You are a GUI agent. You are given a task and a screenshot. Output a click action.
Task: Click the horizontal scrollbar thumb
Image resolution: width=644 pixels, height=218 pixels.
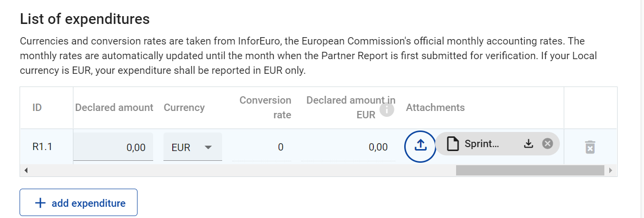pyautogui.click(x=529, y=170)
